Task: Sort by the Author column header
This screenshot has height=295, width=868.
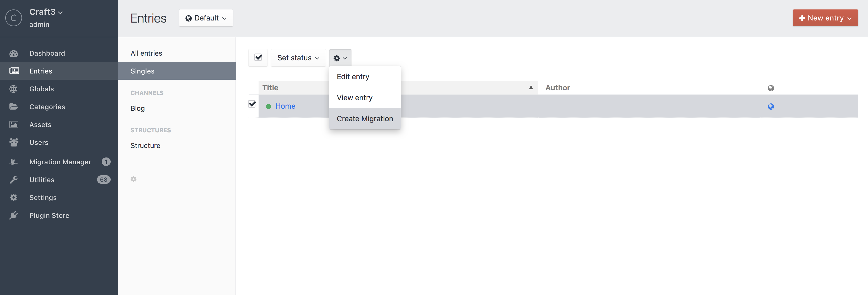Action: click(x=558, y=88)
